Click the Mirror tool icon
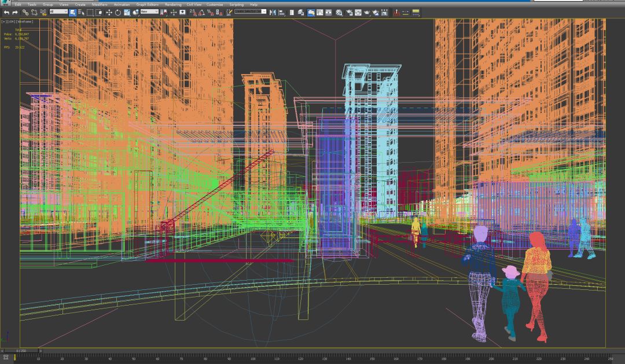625x364 pixels. click(273, 12)
